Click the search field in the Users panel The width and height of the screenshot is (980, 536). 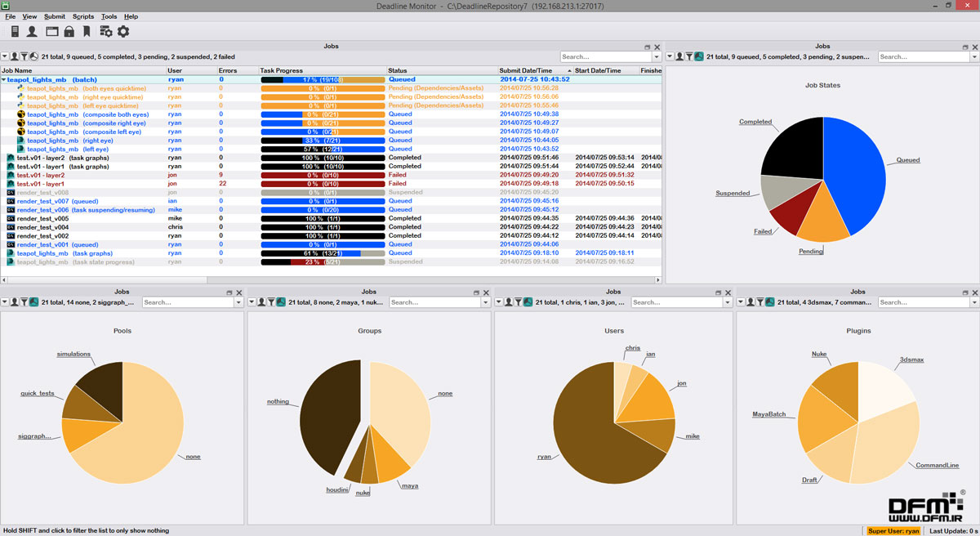click(x=678, y=302)
